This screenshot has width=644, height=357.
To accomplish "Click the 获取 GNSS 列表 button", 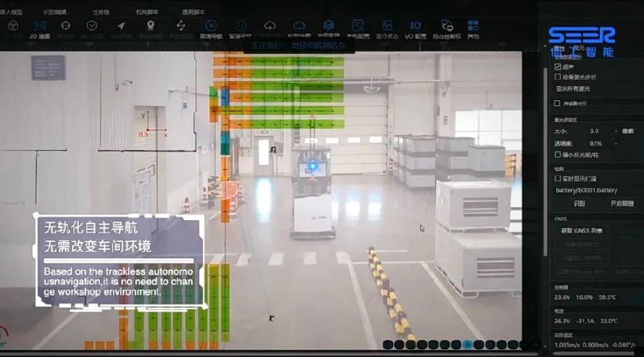I will [x=581, y=231].
